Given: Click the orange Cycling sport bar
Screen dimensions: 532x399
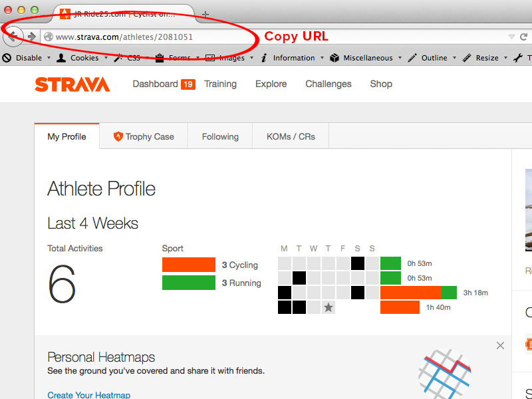Looking at the screenshot, I should tap(189, 265).
